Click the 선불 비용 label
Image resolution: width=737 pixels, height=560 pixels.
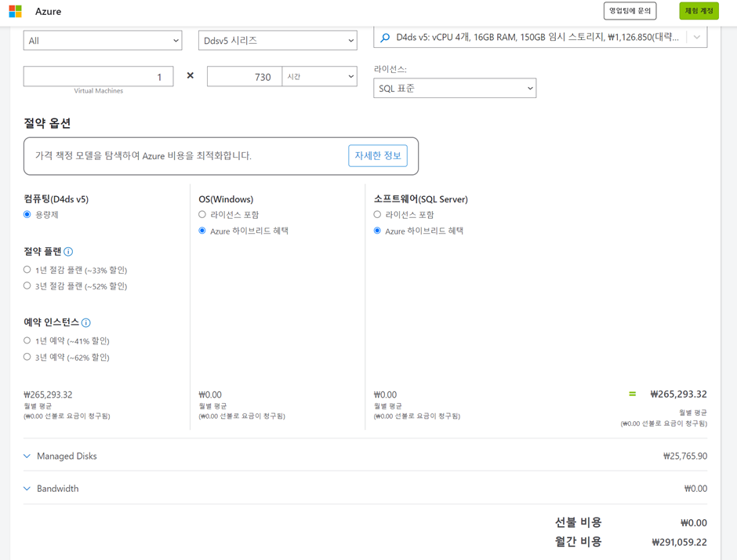pyautogui.click(x=578, y=522)
